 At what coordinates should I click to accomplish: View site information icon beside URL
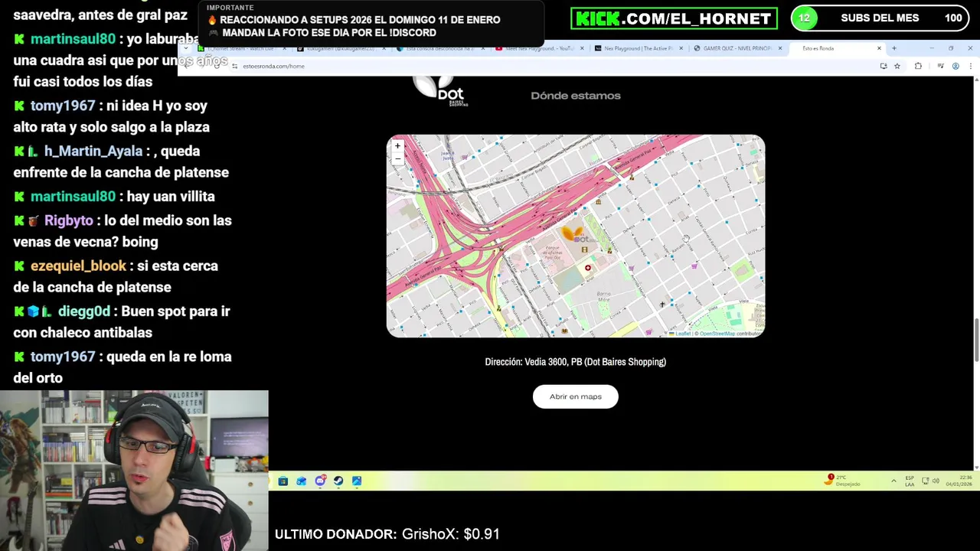234,67
